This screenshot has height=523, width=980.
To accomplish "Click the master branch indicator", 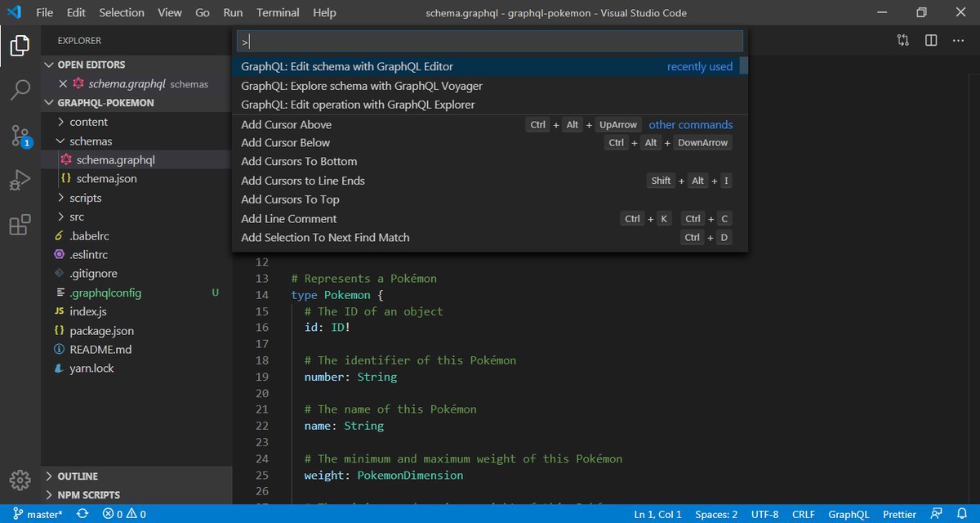I will (38, 515).
